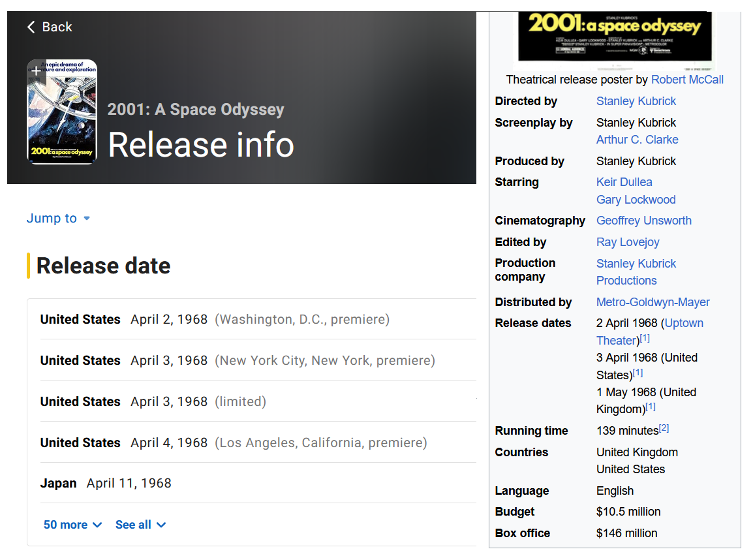Click the Wikipedia theatrical release poster image
The image size is (753, 560).
[x=615, y=40]
